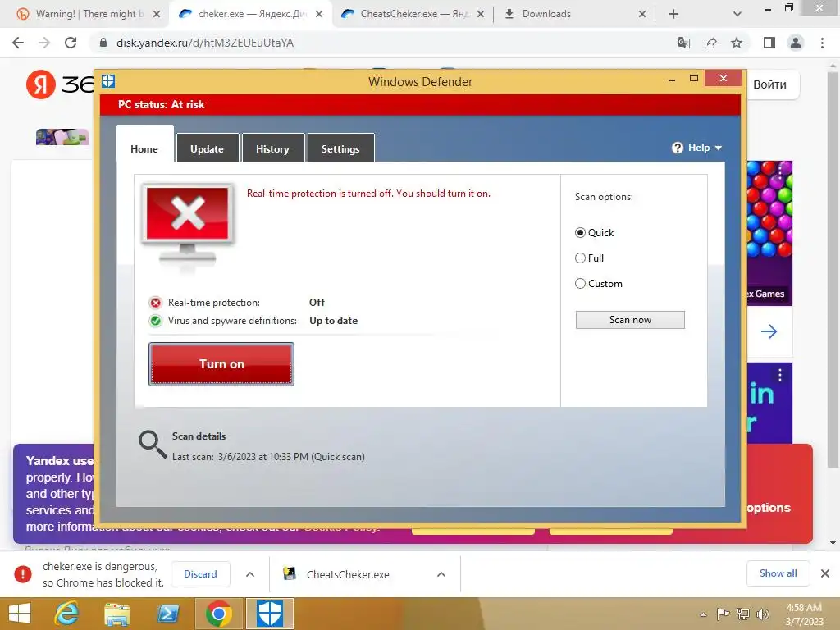Go back in Chrome browser
This screenshot has height=630, width=840.
18,43
